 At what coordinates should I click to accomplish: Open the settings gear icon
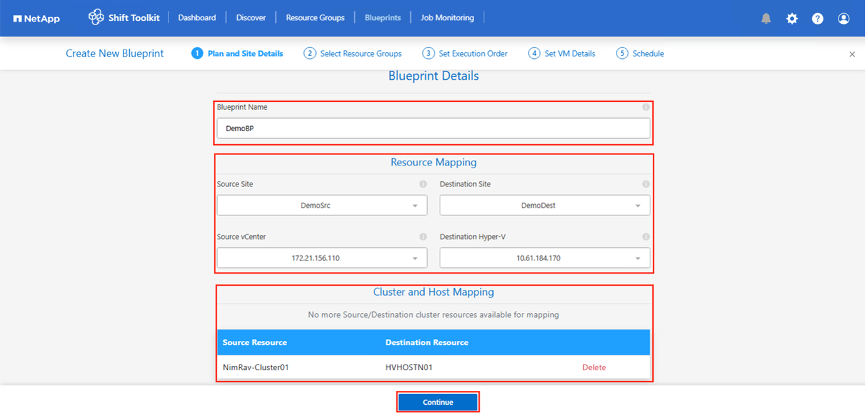coord(791,18)
